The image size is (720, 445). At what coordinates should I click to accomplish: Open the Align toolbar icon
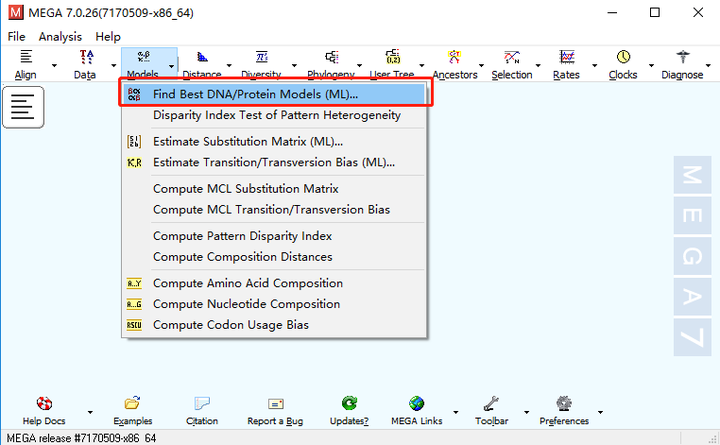[x=26, y=57]
